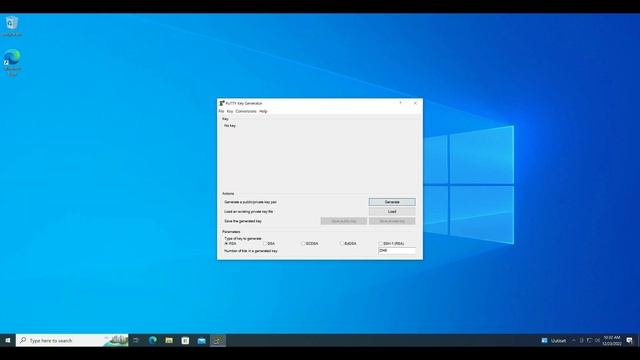Select the DSA key type
640x360 pixels.
point(269,243)
